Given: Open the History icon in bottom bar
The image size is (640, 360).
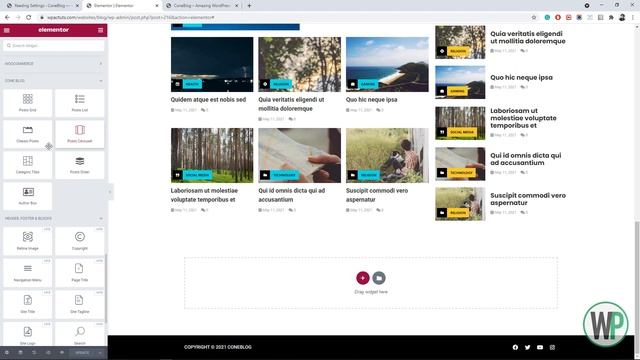Looking at the screenshot, I should pos(34,353).
